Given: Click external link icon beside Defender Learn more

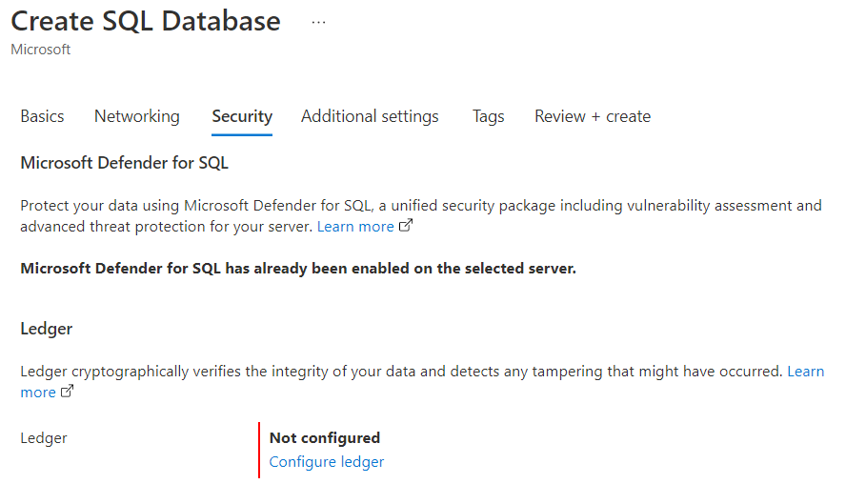Looking at the screenshot, I should point(406,227).
